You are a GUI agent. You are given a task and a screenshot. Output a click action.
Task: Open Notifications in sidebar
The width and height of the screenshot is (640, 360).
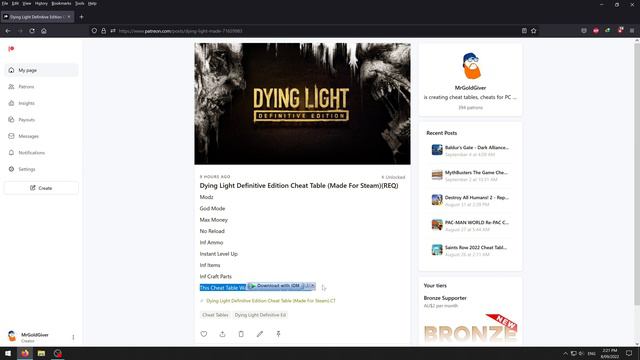[41, 153]
